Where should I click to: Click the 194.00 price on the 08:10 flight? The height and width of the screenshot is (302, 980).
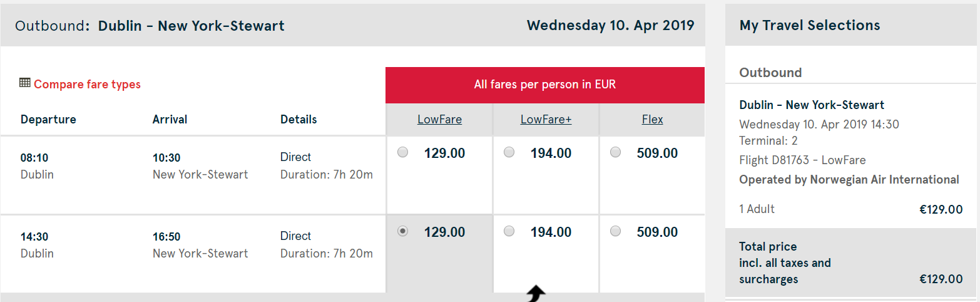point(551,153)
